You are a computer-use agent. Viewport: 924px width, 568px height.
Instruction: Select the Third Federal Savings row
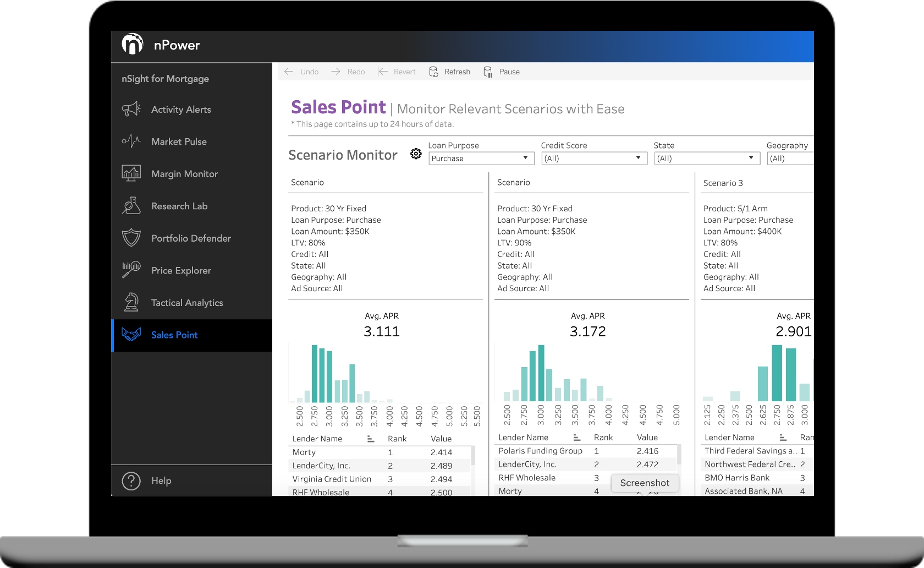tap(757, 451)
